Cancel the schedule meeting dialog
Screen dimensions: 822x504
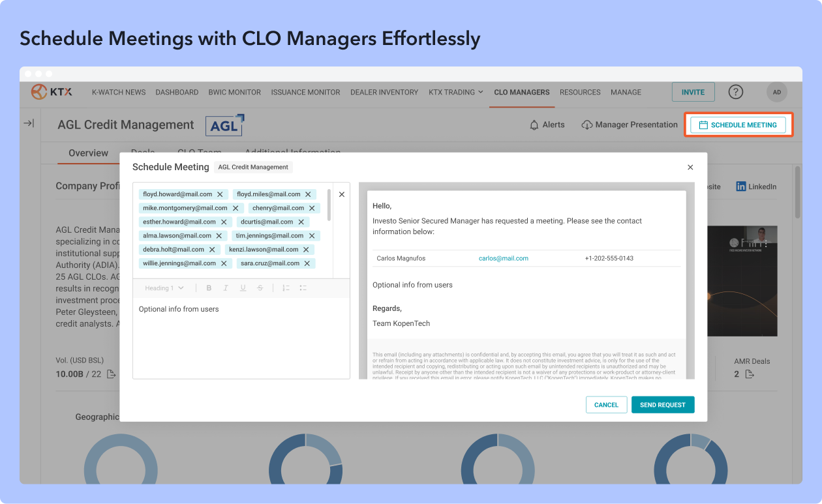click(606, 405)
